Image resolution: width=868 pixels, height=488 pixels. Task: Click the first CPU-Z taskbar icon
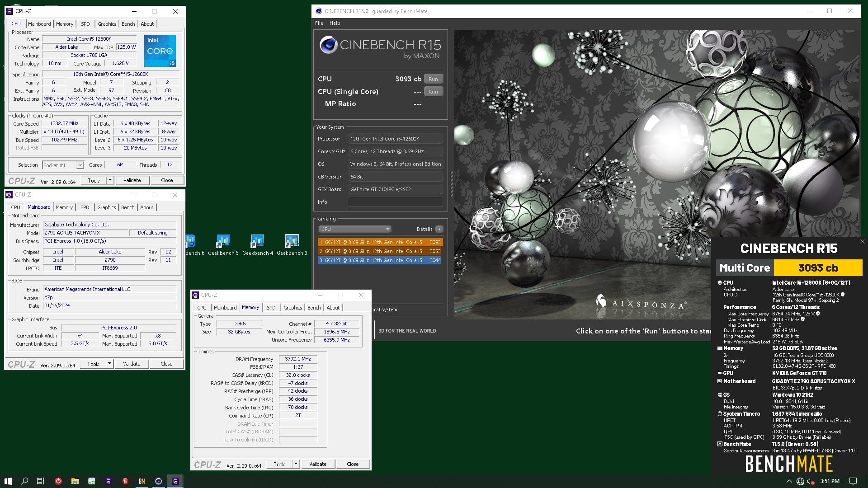[x=108, y=481]
